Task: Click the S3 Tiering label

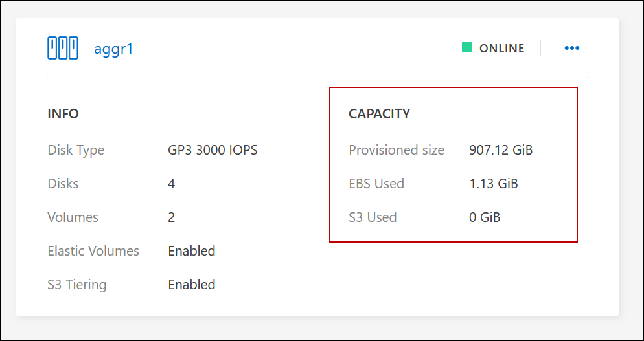Action: click(77, 285)
